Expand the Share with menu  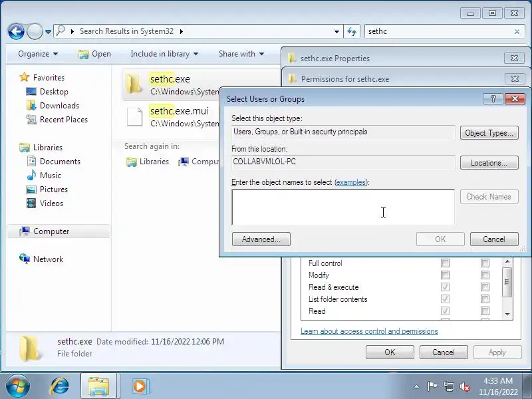pos(241,54)
